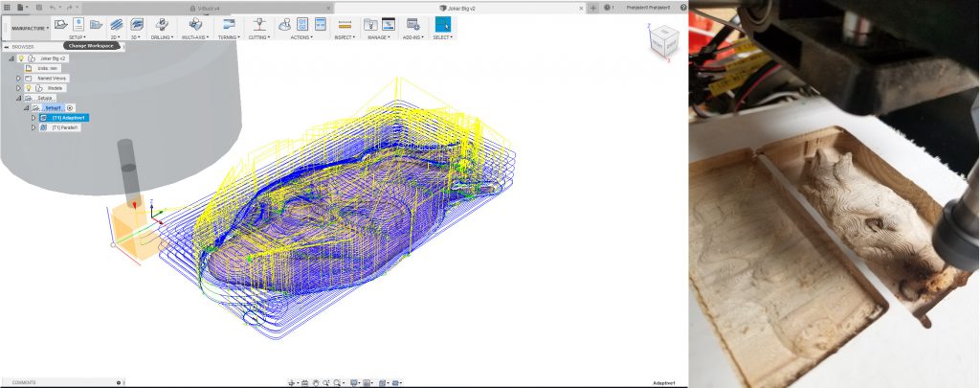Viewport: 980px width, 388px height.
Task: Click the Pan hand icon
Action: coord(316,382)
